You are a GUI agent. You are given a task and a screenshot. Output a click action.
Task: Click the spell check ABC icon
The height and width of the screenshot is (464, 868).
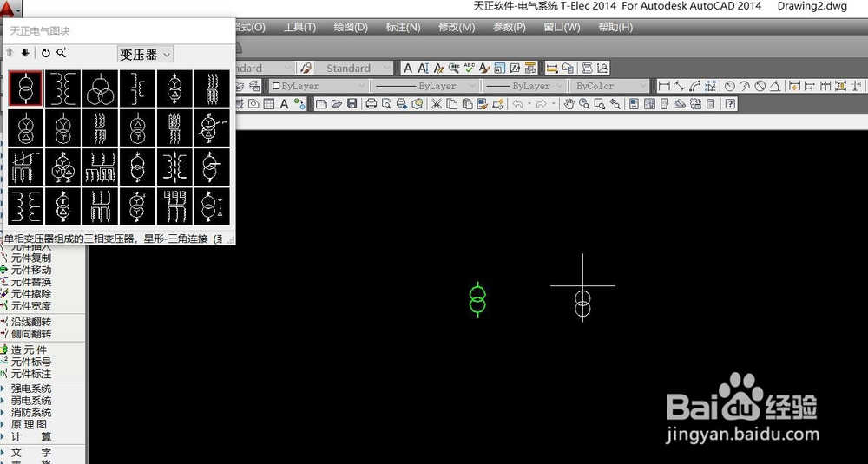[x=470, y=68]
